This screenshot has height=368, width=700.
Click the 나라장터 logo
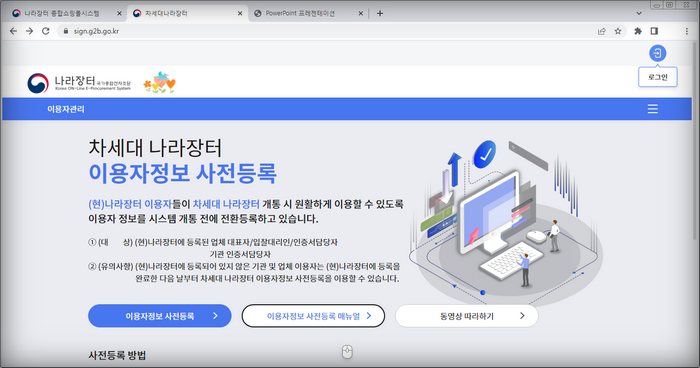point(79,83)
